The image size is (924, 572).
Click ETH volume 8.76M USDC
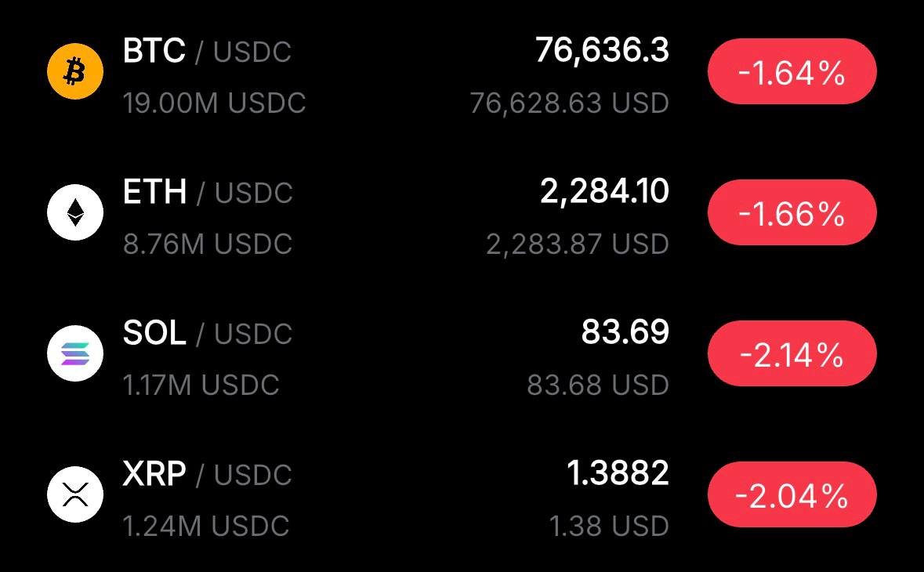[208, 244]
